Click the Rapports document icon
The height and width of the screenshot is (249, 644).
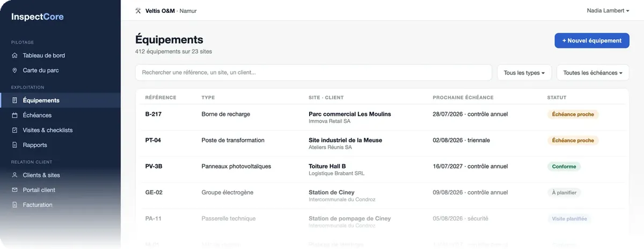point(15,145)
